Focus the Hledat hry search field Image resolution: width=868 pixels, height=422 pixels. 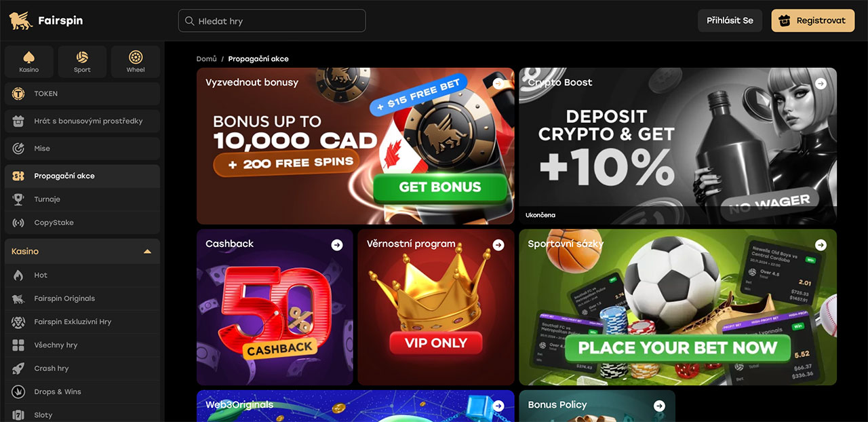(272, 21)
